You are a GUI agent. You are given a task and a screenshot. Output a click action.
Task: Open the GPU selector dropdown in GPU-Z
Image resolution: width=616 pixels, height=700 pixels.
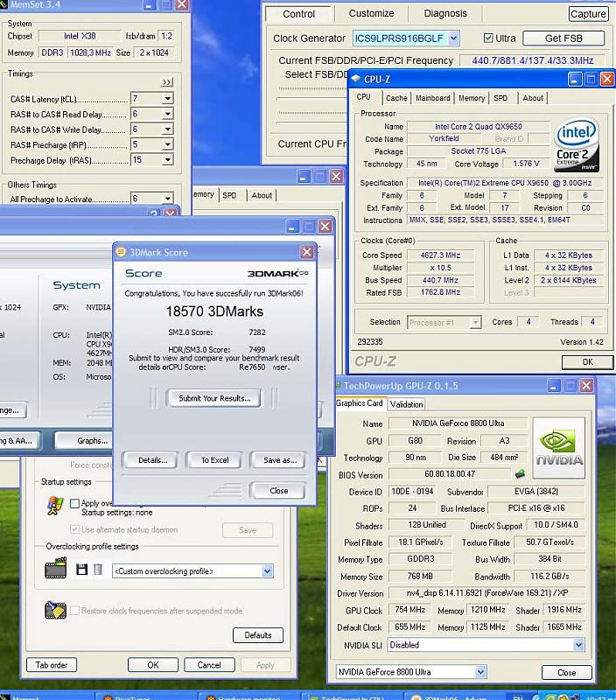point(480,671)
